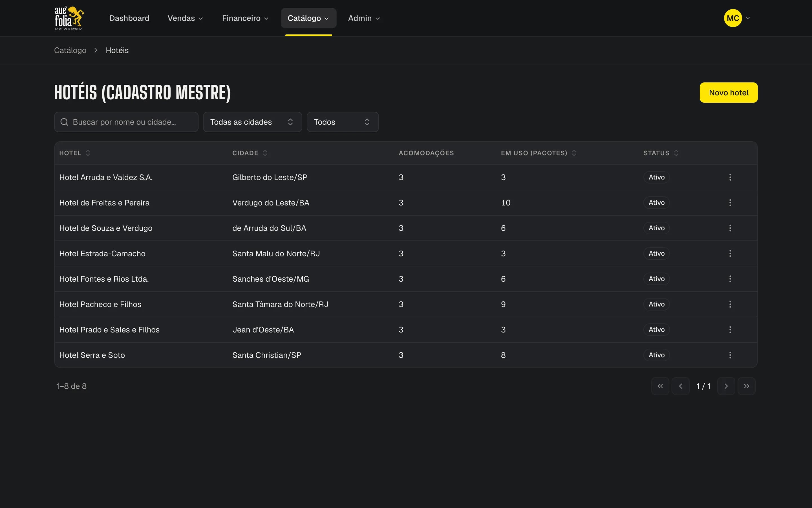812x508 pixels.
Task: Open actions menu for Hotel Estrada-Camacho
Action: tap(730, 253)
